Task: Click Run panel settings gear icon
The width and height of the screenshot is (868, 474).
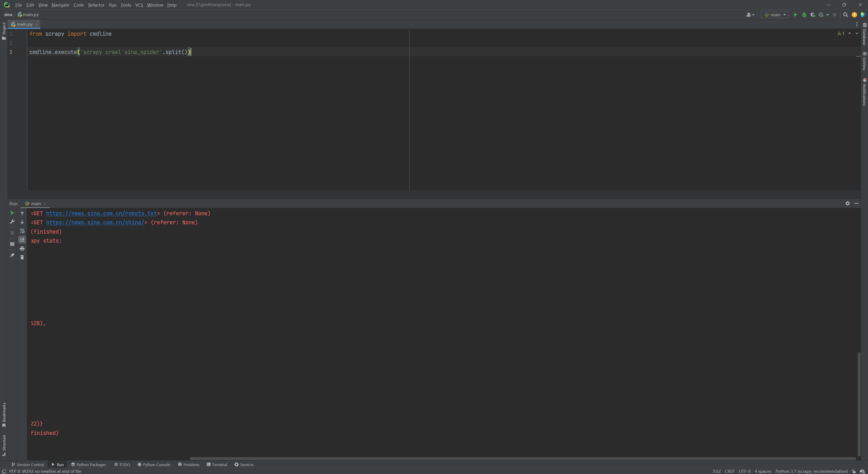Action: 847,204
